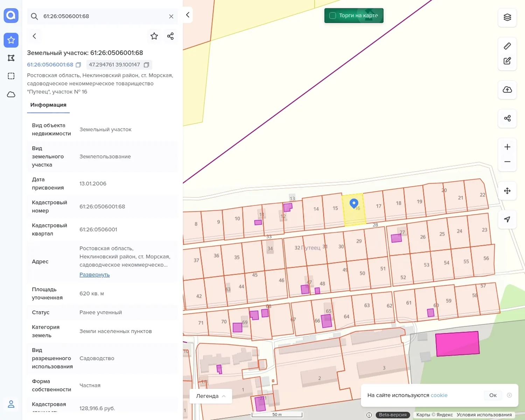Clear the search field text

(171, 16)
